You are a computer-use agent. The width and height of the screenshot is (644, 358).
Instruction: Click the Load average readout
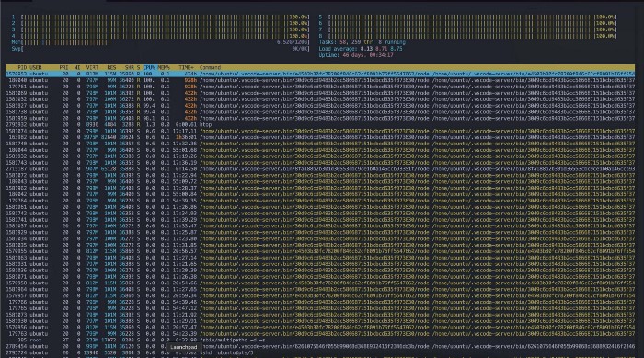[x=361, y=49]
